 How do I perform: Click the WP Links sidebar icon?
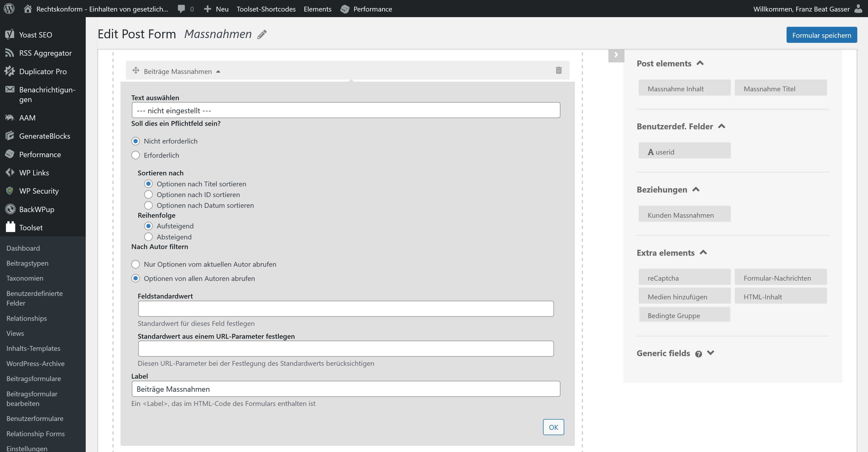(10, 172)
